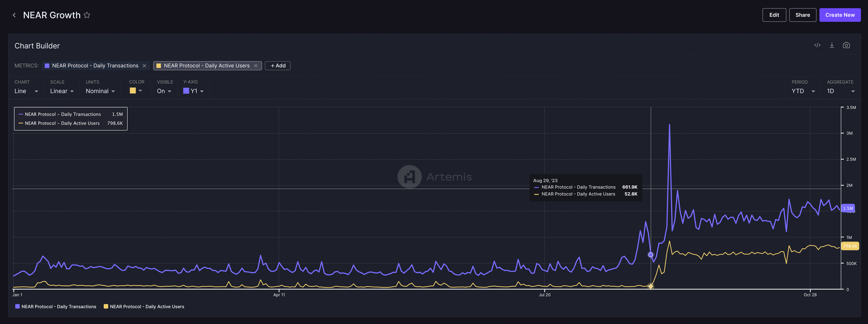Take chart snapshot with the camera icon

pyautogui.click(x=846, y=45)
